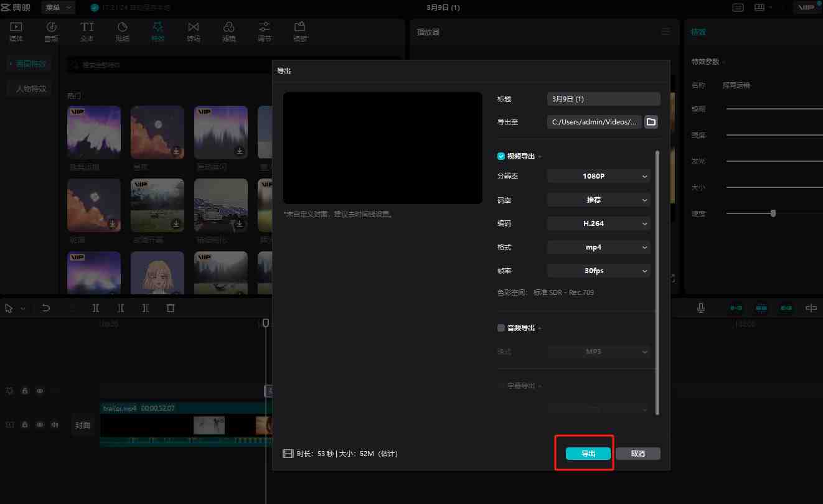Select the 滤镜 (Filters) panel icon
The height and width of the screenshot is (504, 823).
[229, 31]
